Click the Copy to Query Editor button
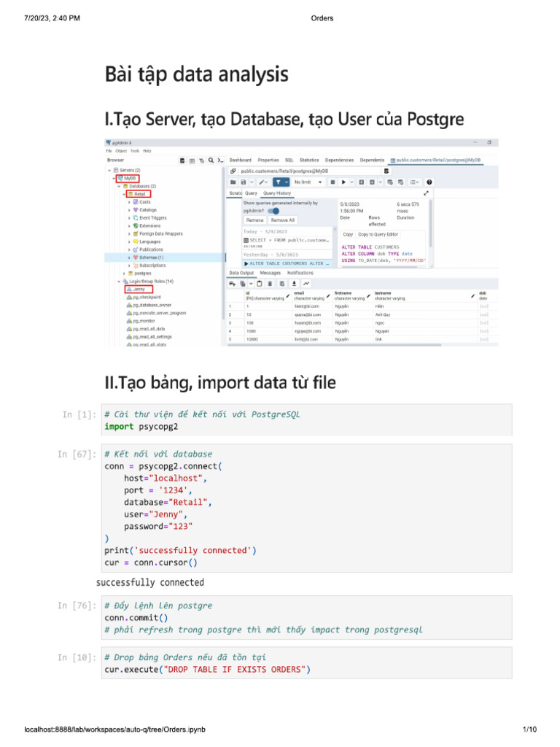The height and width of the screenshot is (747, 560). (x=378, y=234)
